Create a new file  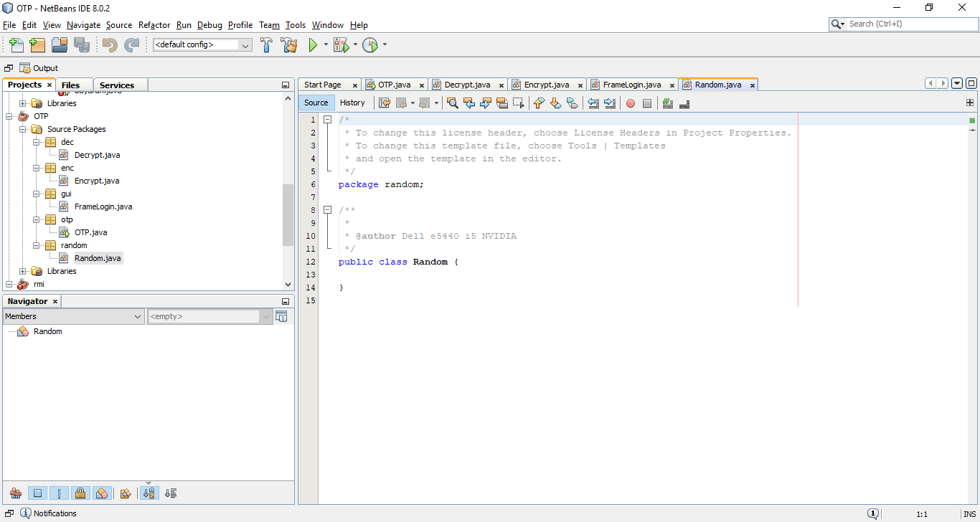pyautogui.click(x=16, y=44)
